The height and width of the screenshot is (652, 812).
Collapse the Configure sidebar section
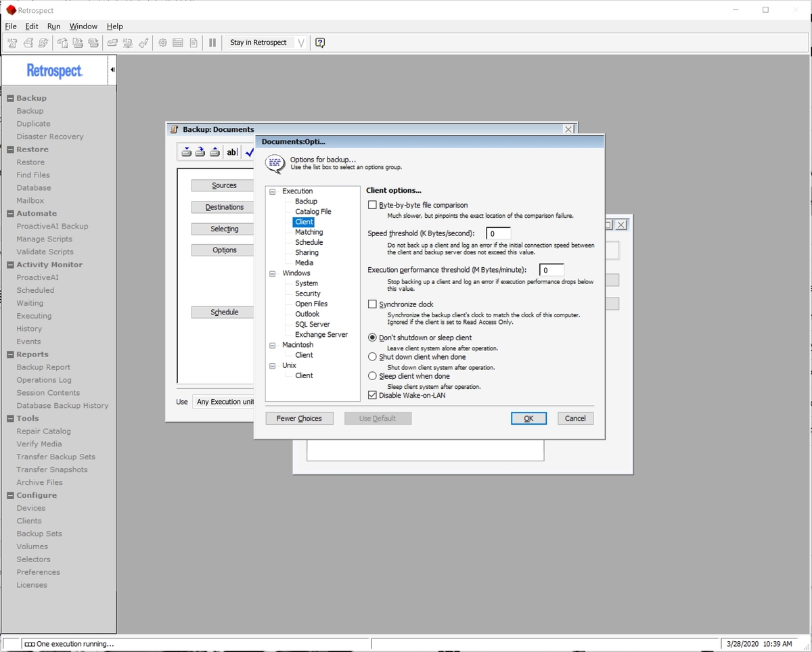pyautogui.click(x=10, y=496)
